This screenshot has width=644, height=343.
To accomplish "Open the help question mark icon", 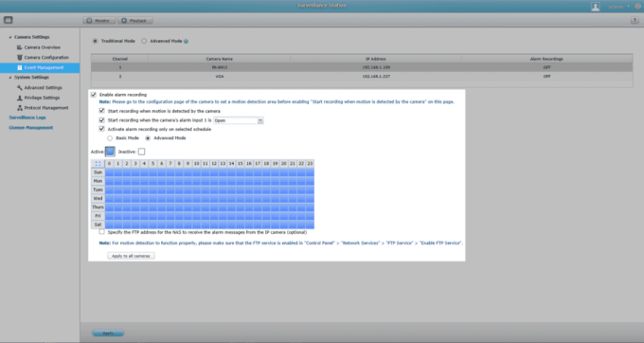I will pyautogui.click(x=635, y=20).
